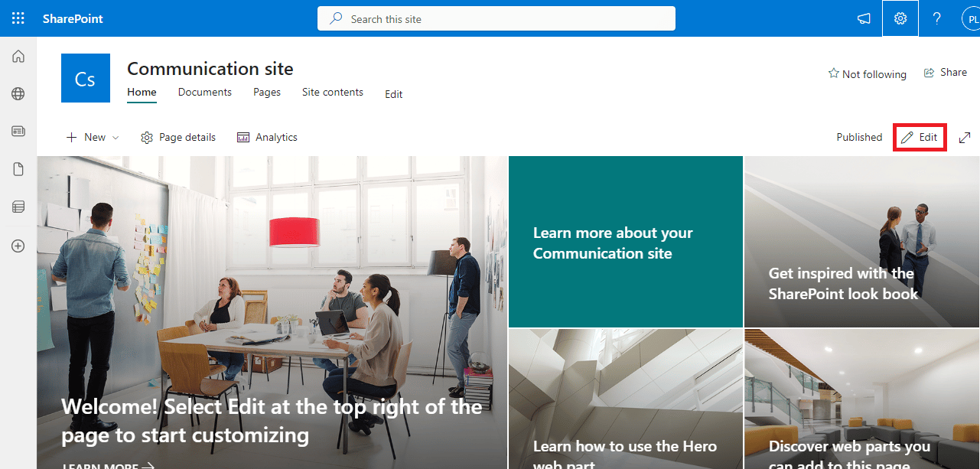
Task: Open the app launcher waffle icon
Action: [x=18, y=18]
